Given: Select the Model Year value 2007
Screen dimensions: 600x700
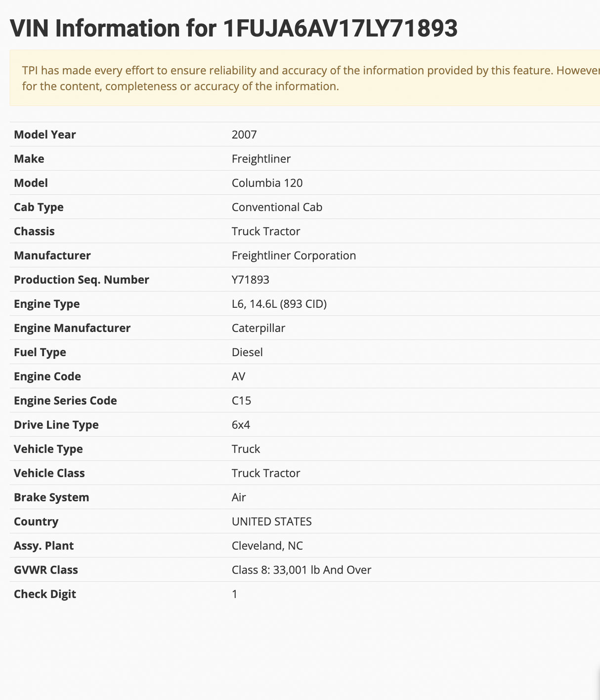Looking at the screenshot, I should coord(244,134).
